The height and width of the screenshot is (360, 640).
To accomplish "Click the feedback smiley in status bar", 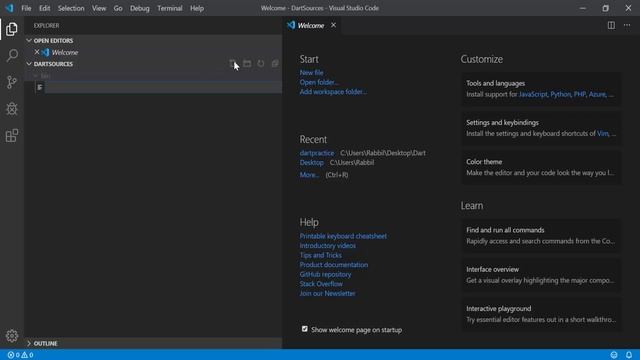I will [614, 355].
